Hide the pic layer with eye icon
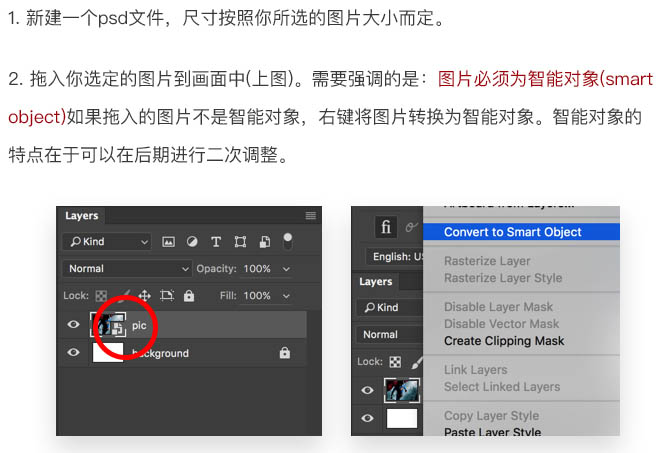The width and height of the screenshot is (658, 453). 73,324
